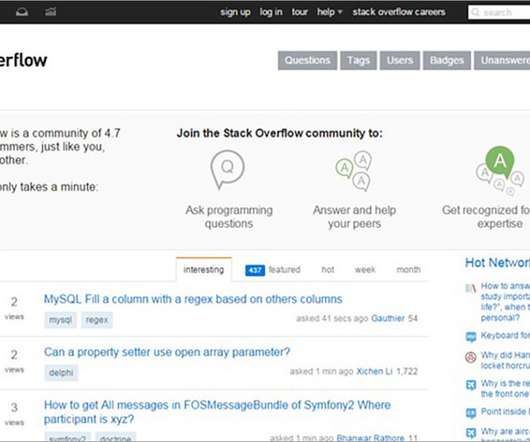Click the '3 views' count on Symfony2 question
Viewport: 530px width, 442px height.
[14, 414]
